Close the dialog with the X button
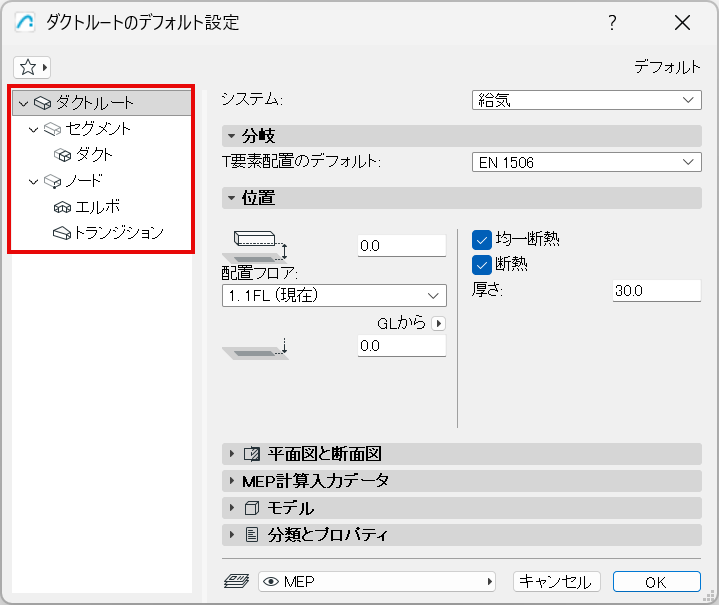The width and height of the screenshot is (719, 605). click(x=682, y=22)
